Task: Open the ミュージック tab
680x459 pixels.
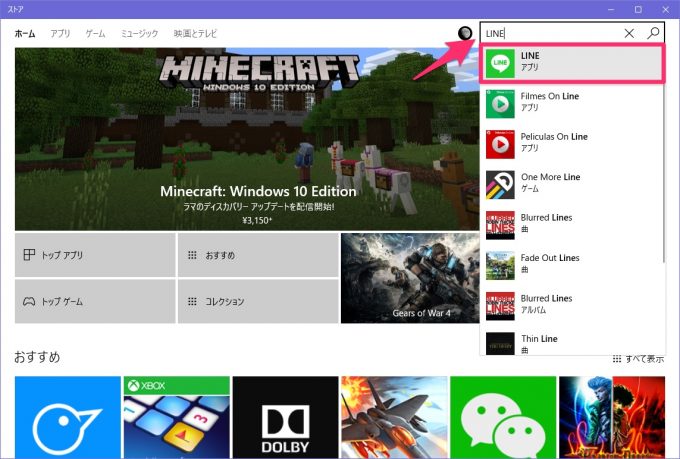Action: pos(140,33)
